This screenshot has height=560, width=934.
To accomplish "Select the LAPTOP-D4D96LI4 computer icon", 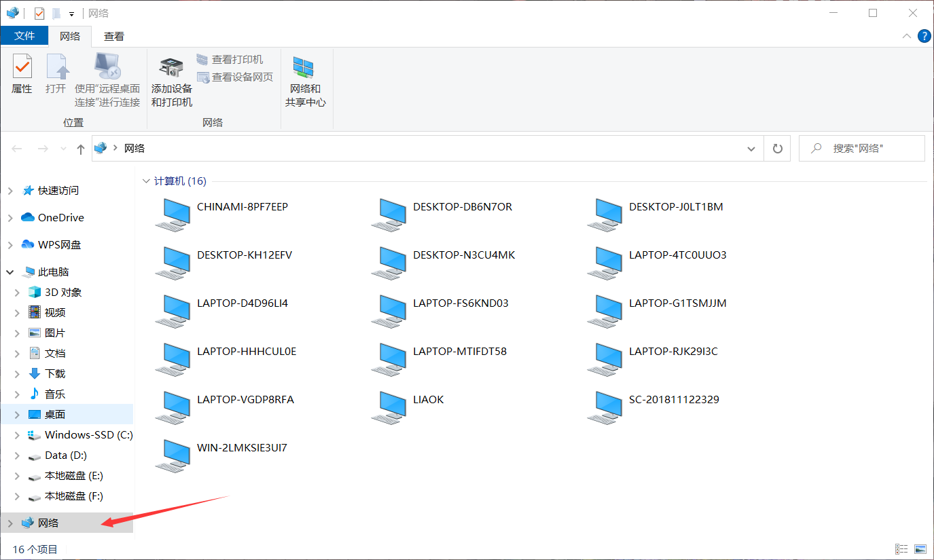I will 173,312.
